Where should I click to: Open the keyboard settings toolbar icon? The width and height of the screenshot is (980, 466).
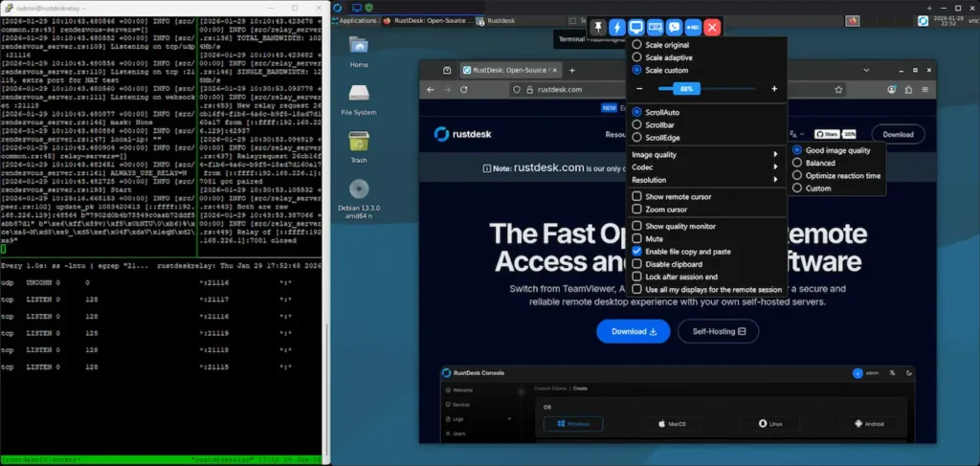655,27
